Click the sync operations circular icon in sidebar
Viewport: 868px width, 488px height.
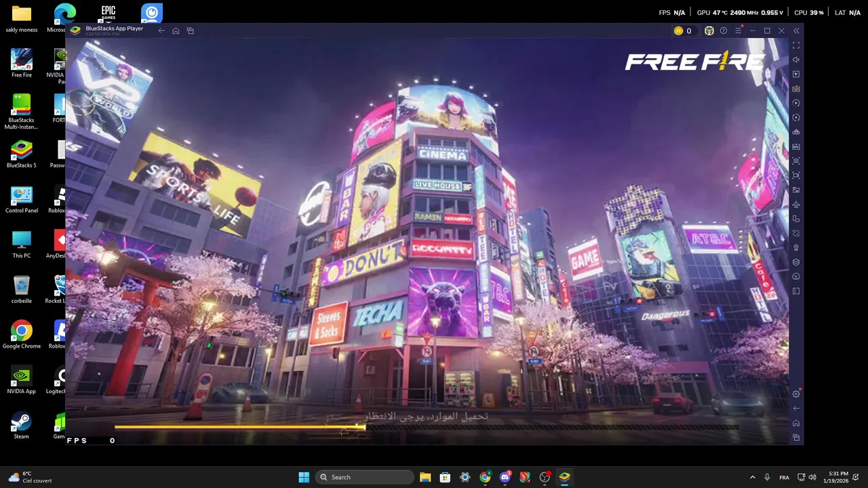coord(796,117)
